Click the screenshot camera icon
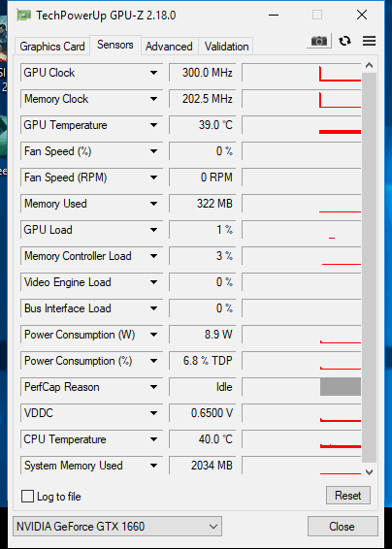 click(x=319, y=42)
